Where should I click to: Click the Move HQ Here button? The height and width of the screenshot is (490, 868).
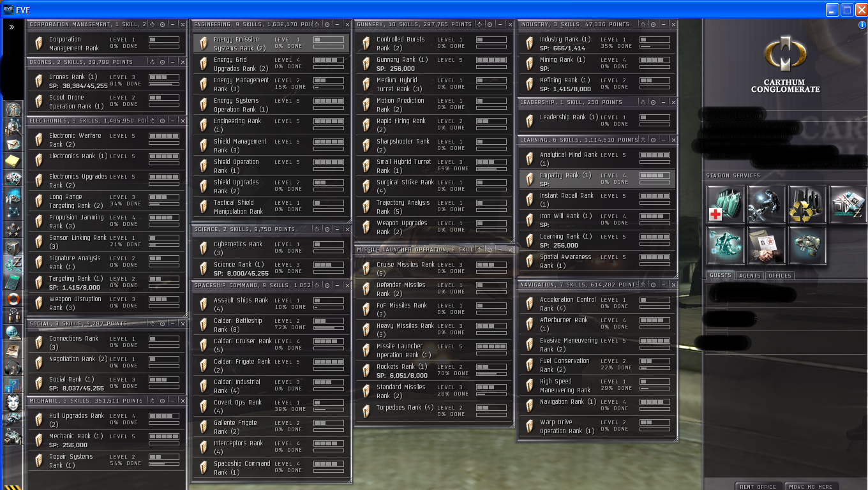point(811,486)
